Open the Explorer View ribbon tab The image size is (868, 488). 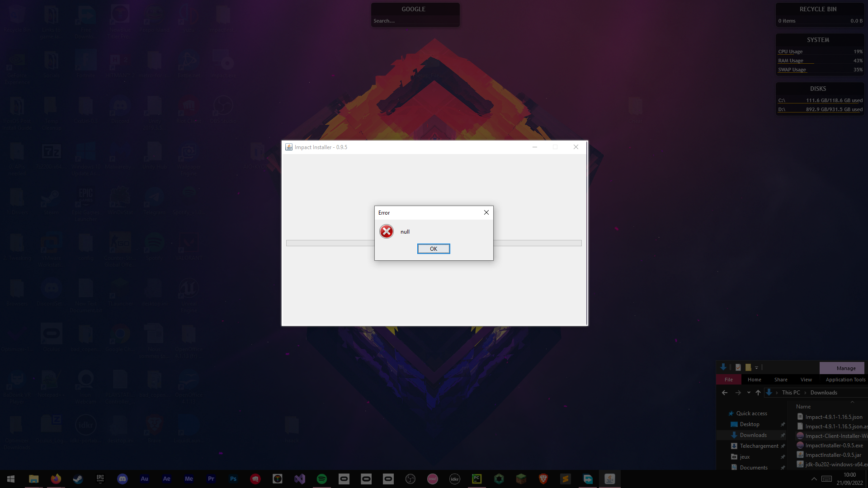(806, 380)
